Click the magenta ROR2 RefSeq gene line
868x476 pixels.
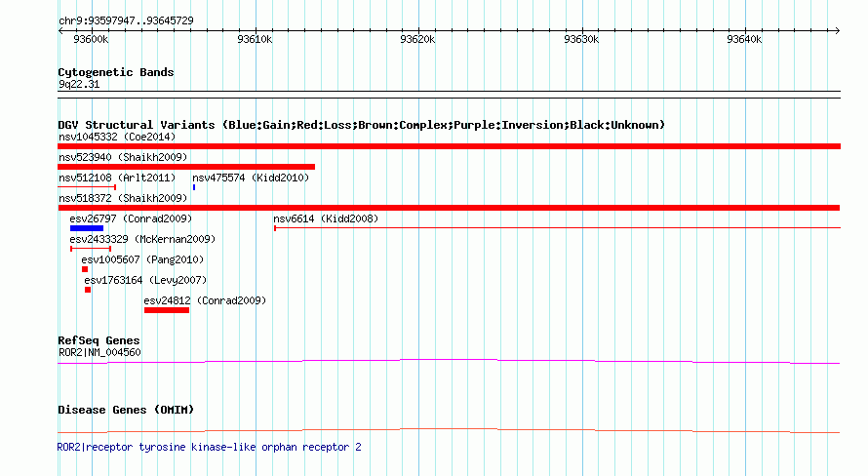point(449,362)
